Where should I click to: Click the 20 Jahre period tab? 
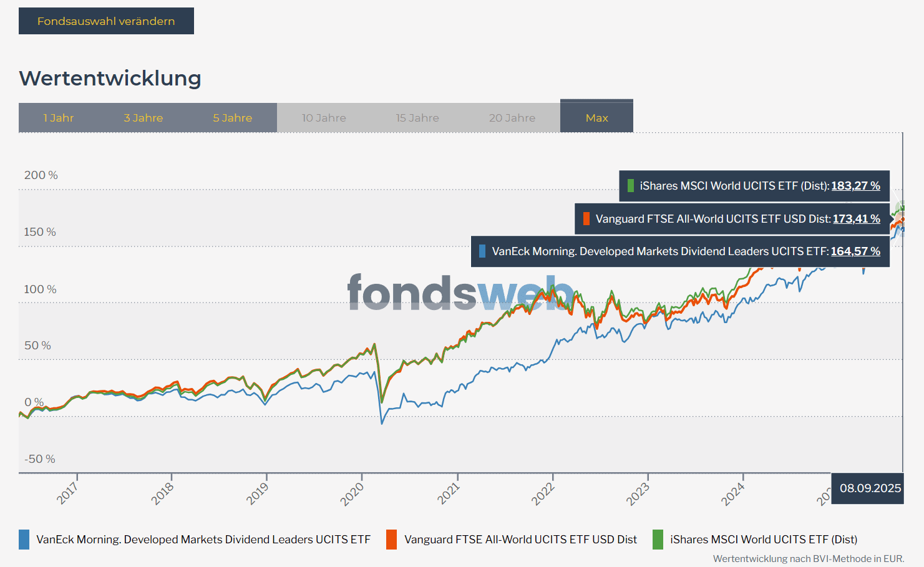click(512, 118)
